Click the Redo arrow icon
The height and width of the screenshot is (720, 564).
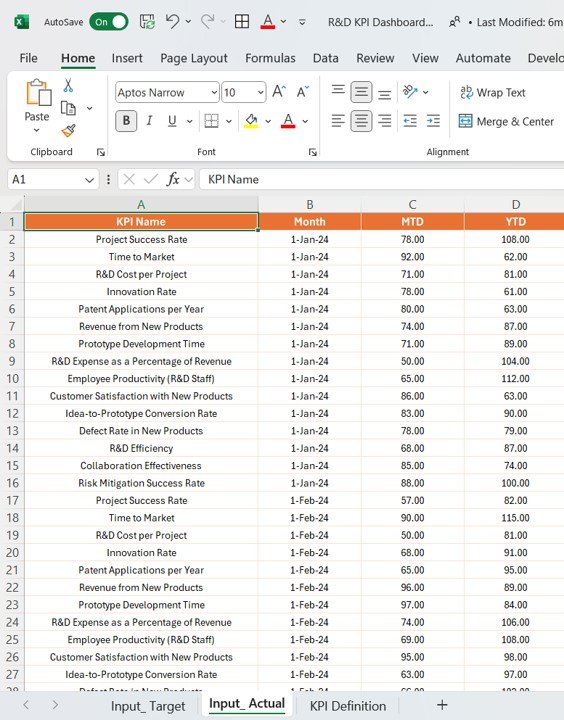click(x=208, y=21)
